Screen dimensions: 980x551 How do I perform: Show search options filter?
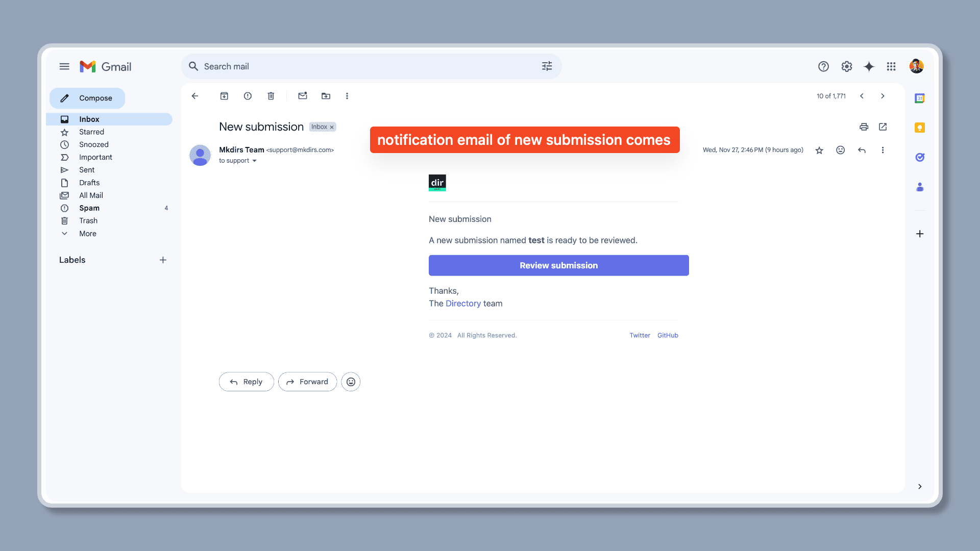(547, 66)
